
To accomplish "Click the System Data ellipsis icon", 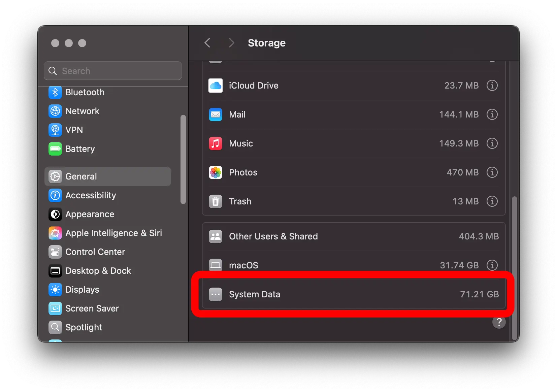I will point(216,294).
